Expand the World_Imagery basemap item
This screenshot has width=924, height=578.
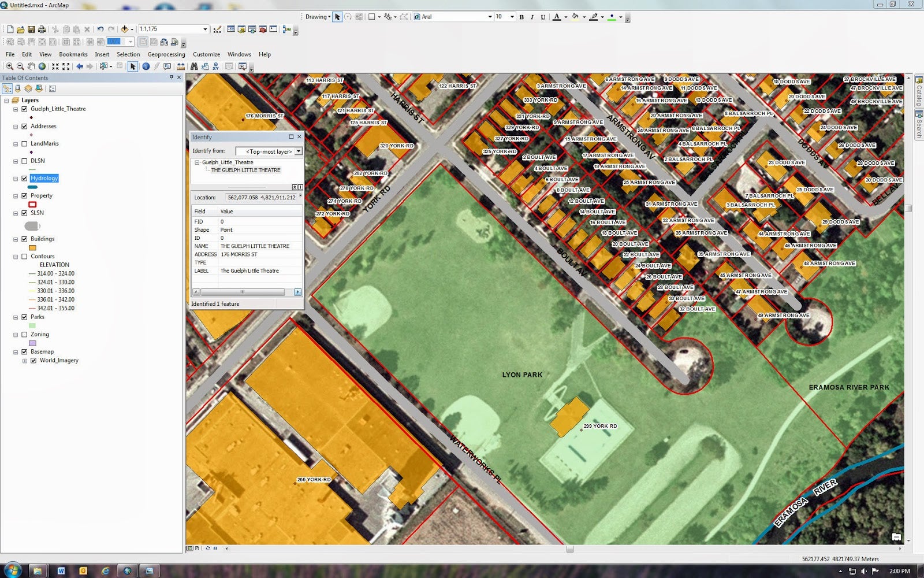(24, 360)
